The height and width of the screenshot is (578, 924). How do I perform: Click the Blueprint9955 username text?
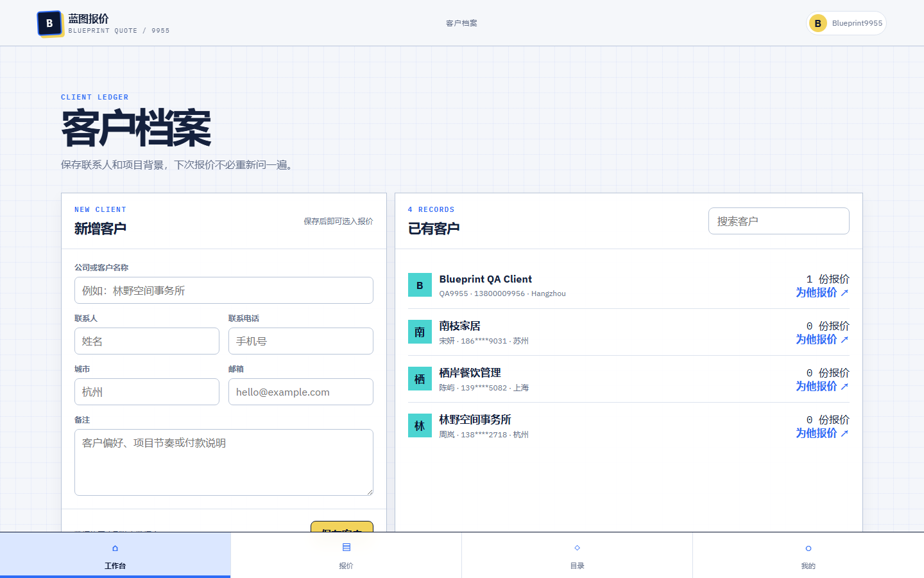coord(857,23)
